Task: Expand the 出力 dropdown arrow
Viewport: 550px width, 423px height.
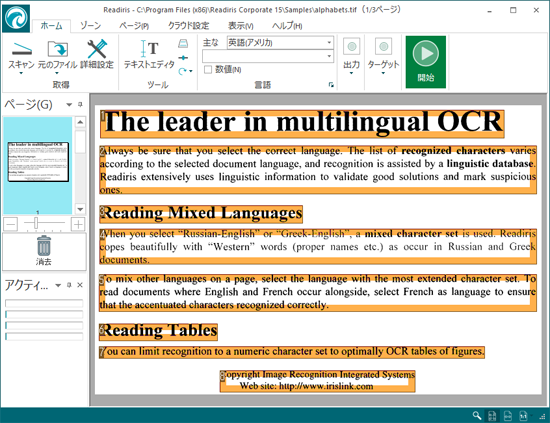Action: 351,73
